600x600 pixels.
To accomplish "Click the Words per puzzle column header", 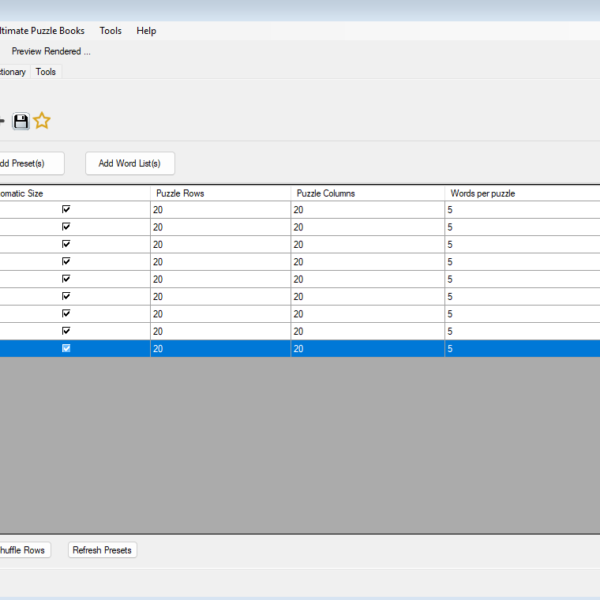I will (x=520, y=193).
